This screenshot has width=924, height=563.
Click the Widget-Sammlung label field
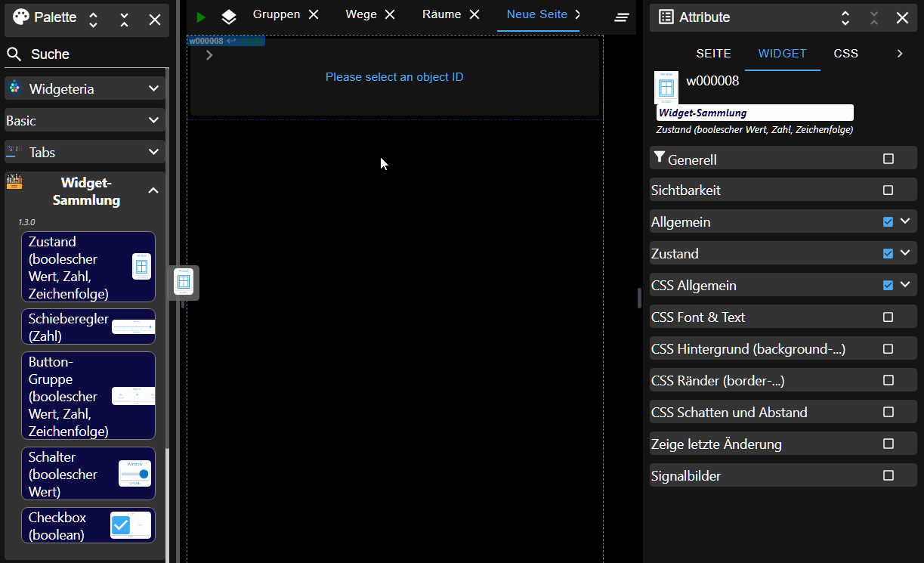point(755,113)
